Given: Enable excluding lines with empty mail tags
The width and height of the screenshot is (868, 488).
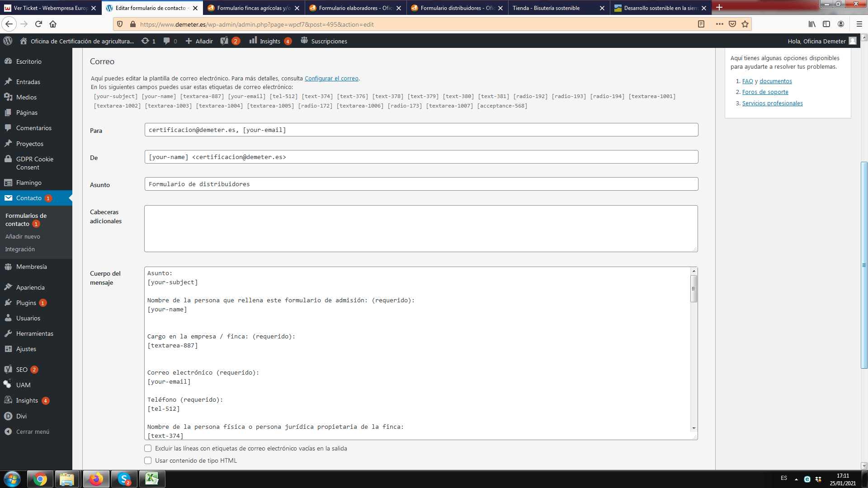Looking at the screenshot, I should point(148,448).
